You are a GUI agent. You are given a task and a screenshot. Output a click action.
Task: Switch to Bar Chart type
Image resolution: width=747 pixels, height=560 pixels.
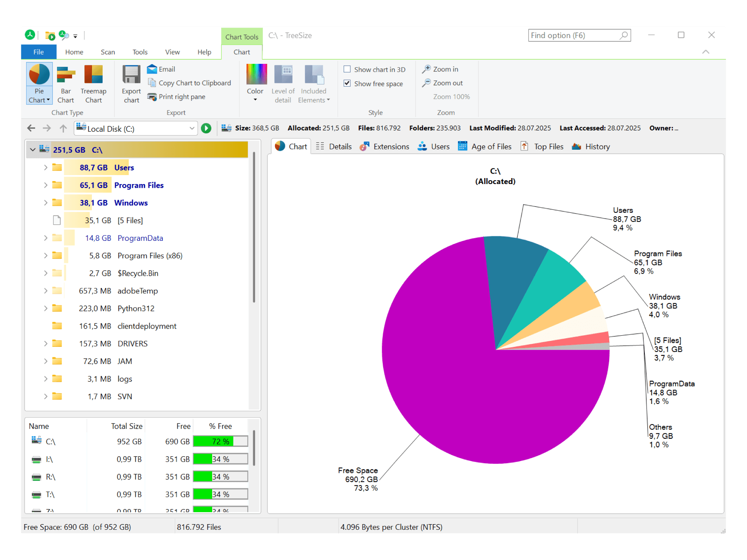coord(66,84)
